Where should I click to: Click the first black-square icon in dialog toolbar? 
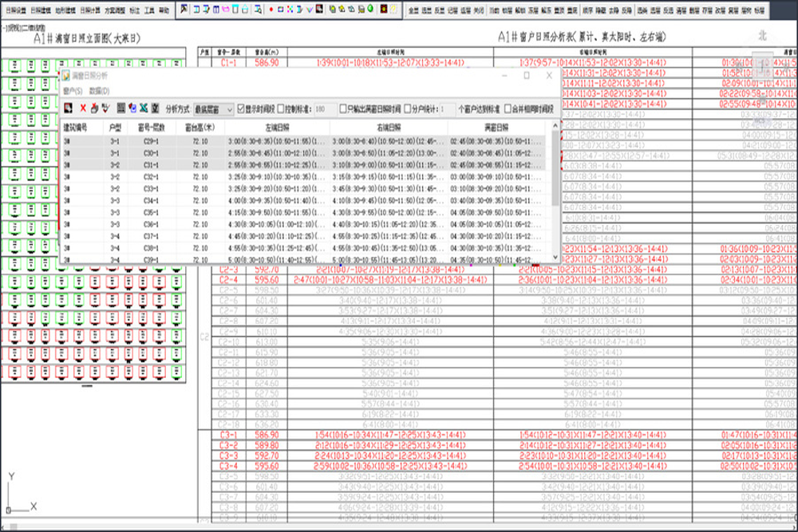(68, 108)
